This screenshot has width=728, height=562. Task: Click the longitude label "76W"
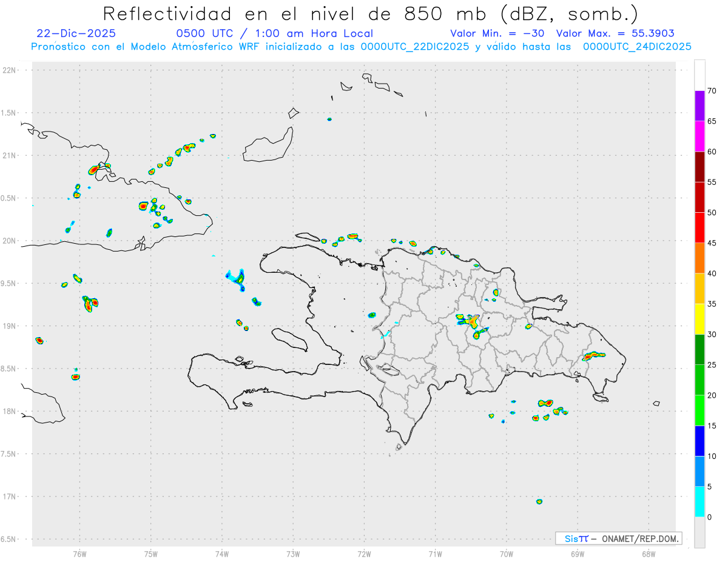click(79, 554)
